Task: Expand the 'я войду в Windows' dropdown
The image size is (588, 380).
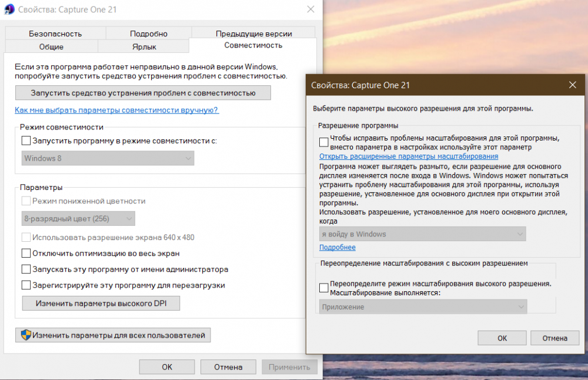Action: coord(422,234)
